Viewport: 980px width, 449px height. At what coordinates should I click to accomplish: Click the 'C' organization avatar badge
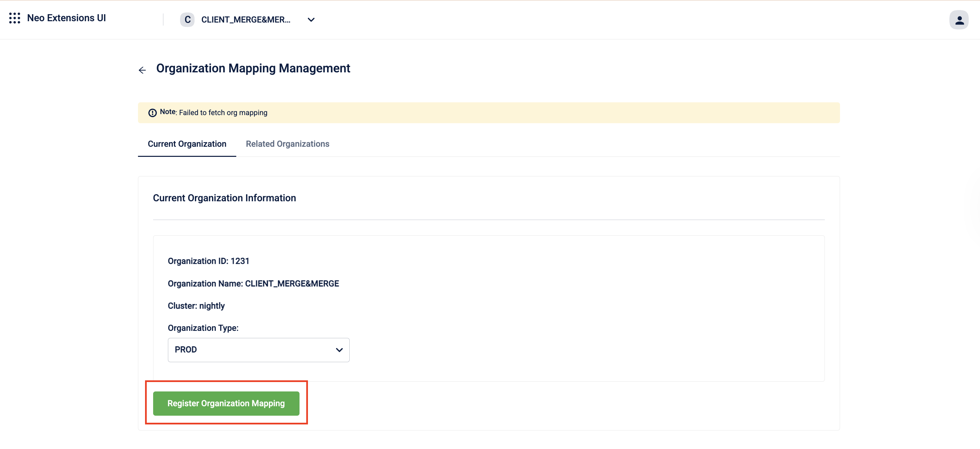click(187, 20)
